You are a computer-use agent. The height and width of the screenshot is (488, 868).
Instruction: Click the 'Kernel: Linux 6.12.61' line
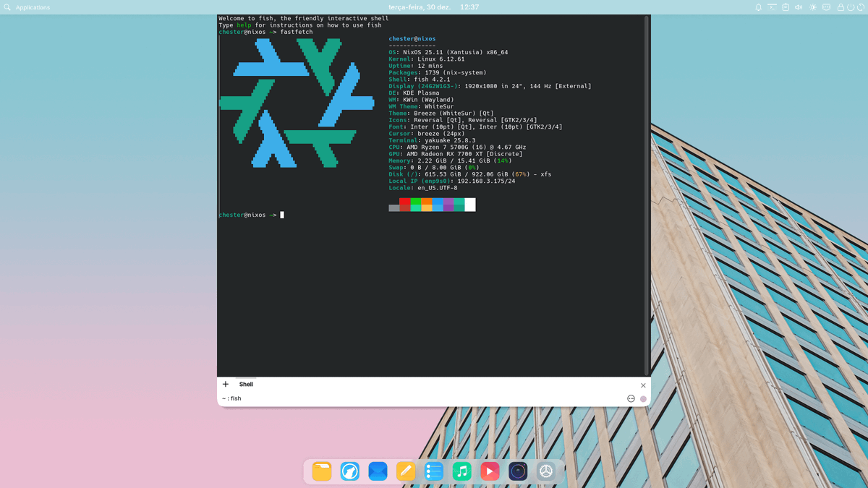click(427, 59)
